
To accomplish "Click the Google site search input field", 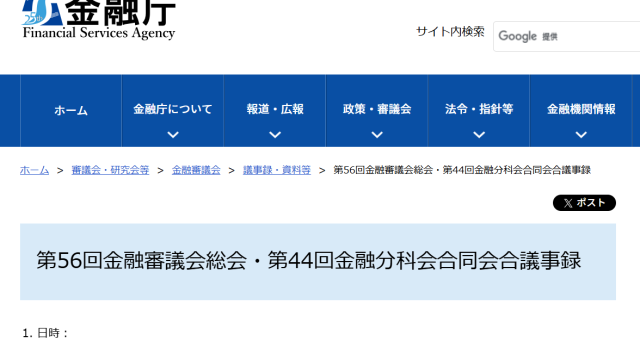I will (x=567, y=36).
